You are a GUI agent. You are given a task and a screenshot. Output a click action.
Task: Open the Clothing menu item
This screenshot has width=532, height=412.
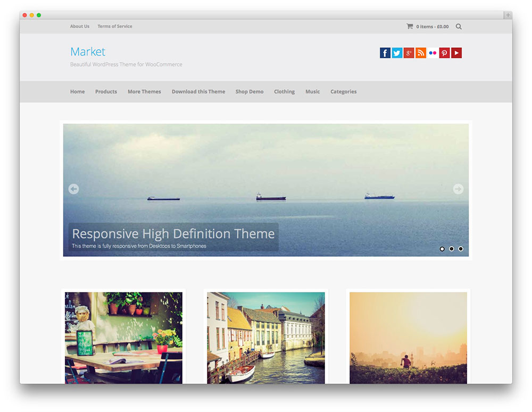(x=284, y=91)
